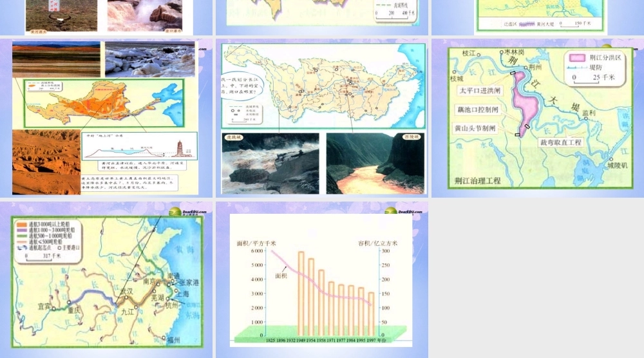Click the 城陵矶 place label

pyautogui.click(x=618, y=165)
